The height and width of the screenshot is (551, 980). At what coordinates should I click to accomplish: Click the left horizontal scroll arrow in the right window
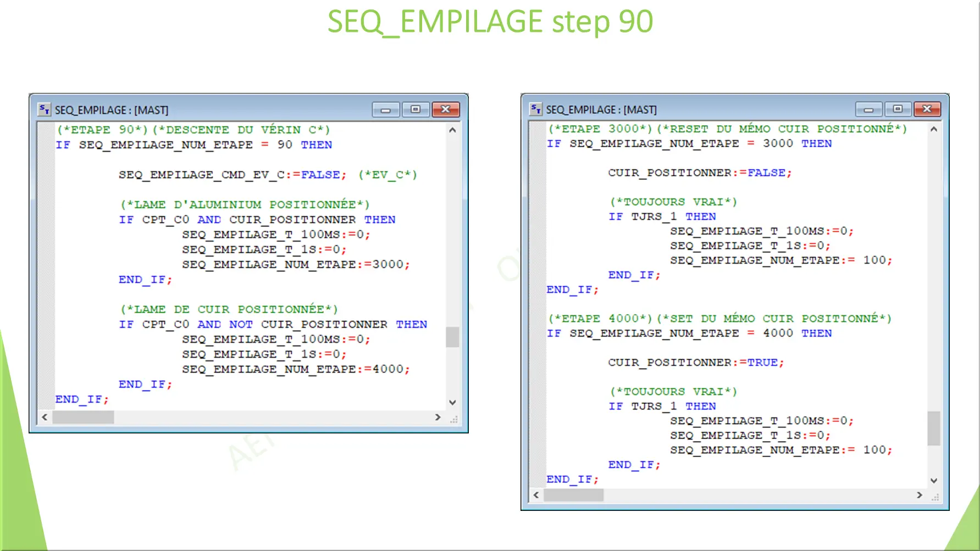pyautogui.click(x=535, y=495)
